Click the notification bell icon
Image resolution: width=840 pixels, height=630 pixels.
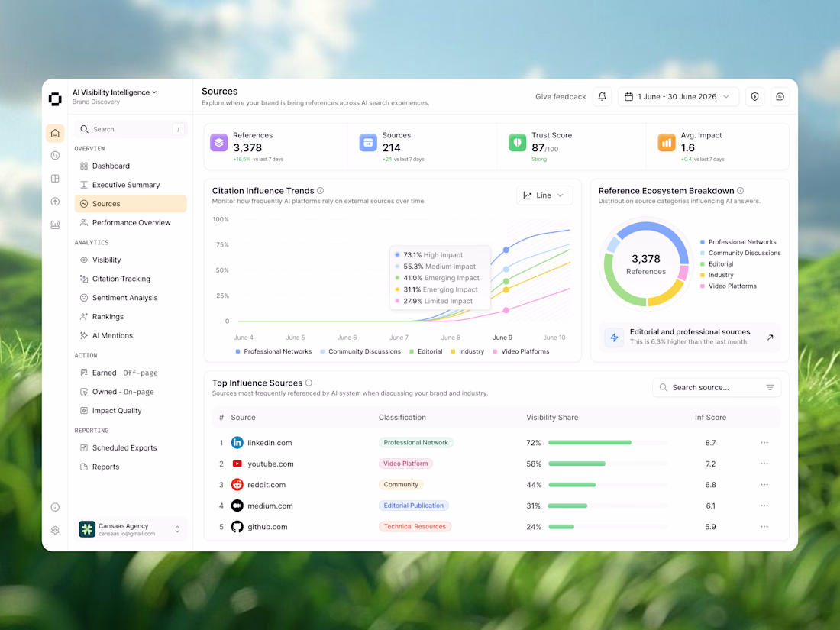603,96
